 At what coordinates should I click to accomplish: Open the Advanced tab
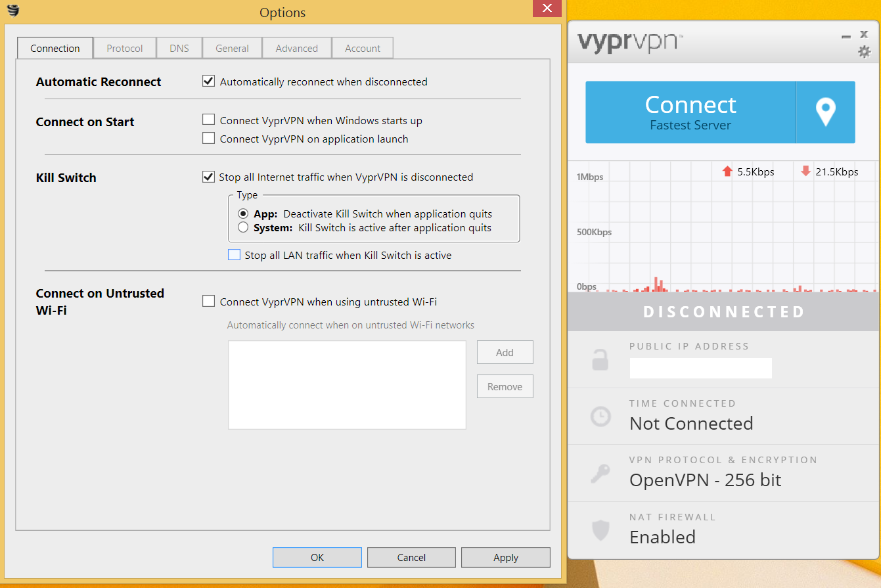[x=296, y=48]
